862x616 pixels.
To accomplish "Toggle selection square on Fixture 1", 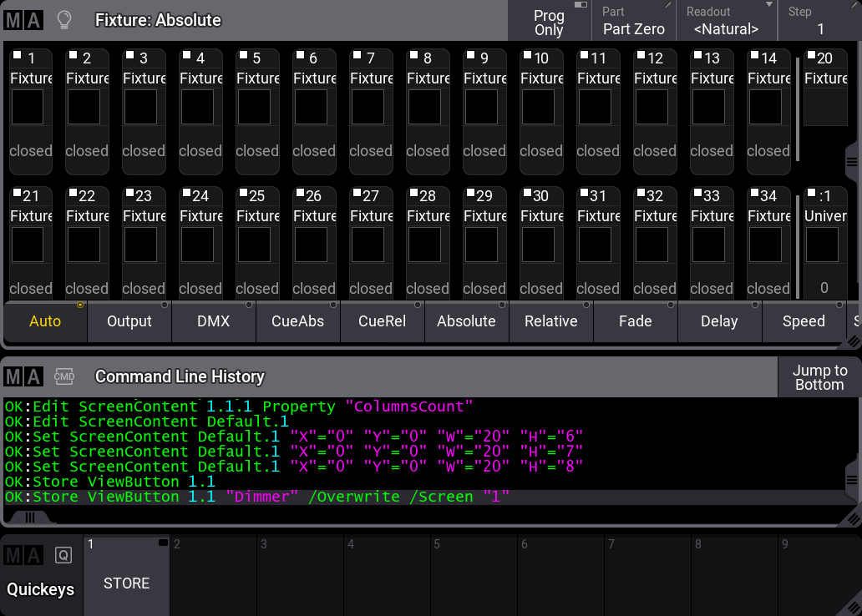I will [x=17, y=56].
